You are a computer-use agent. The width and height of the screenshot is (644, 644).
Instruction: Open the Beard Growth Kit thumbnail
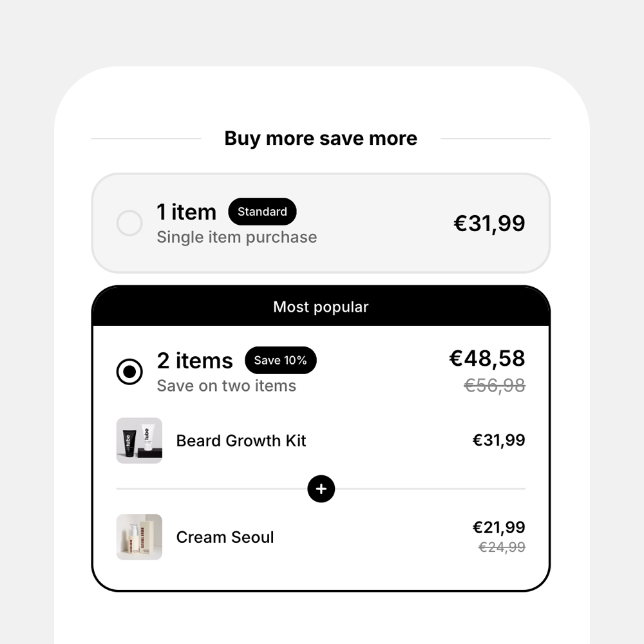139,440
